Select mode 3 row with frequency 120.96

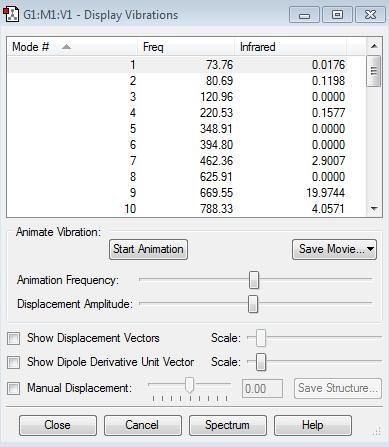point(177,97)
